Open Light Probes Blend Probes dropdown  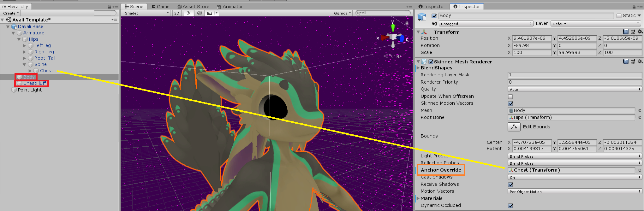[575, 156]
